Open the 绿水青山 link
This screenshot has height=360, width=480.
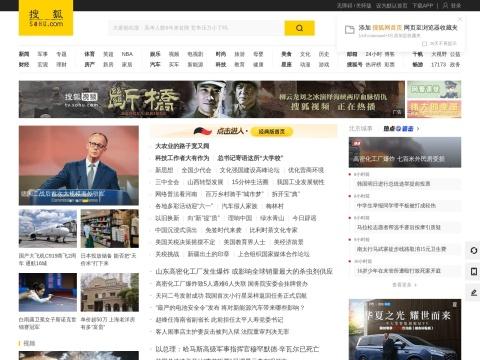point(272,218)
